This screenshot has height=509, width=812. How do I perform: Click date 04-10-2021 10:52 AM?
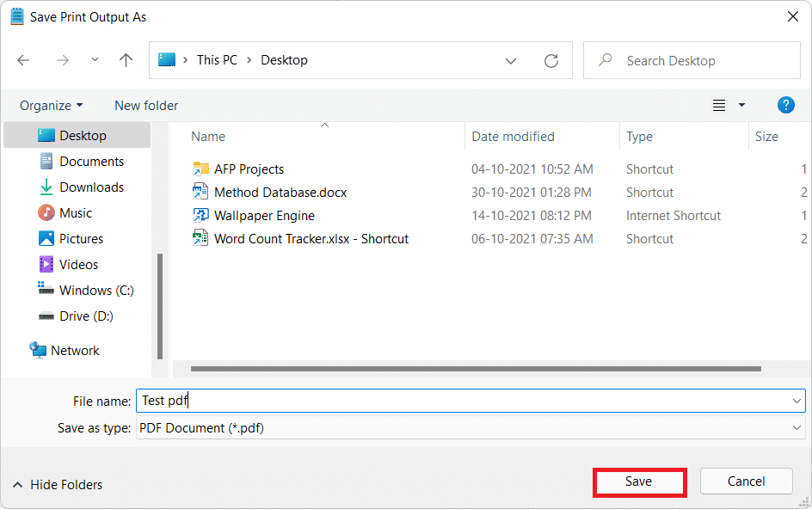[532, 169]
